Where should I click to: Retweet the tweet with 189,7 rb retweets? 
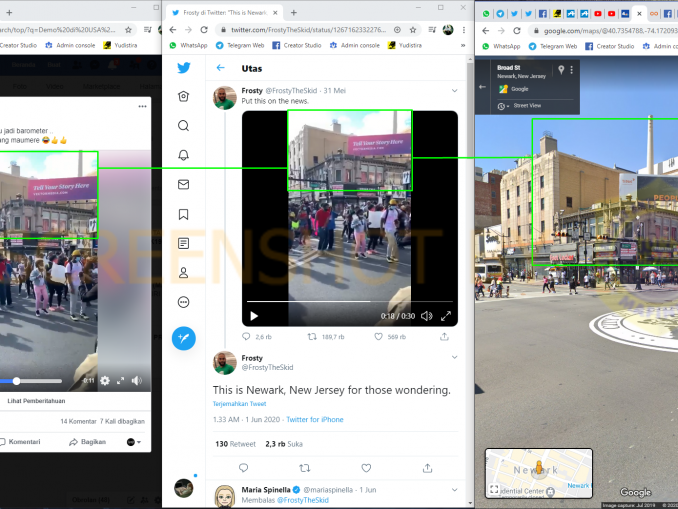(x=312, y=336)
